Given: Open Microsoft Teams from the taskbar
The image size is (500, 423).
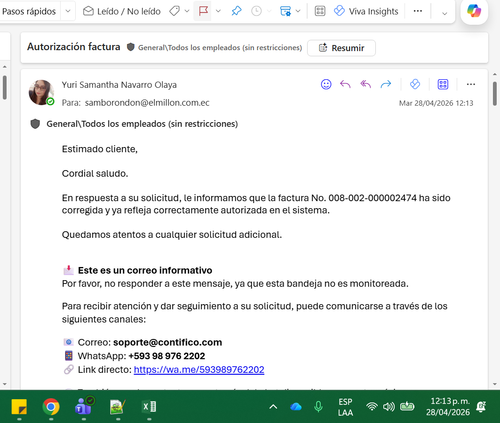Looking at the screenshot, I should 84,406.
